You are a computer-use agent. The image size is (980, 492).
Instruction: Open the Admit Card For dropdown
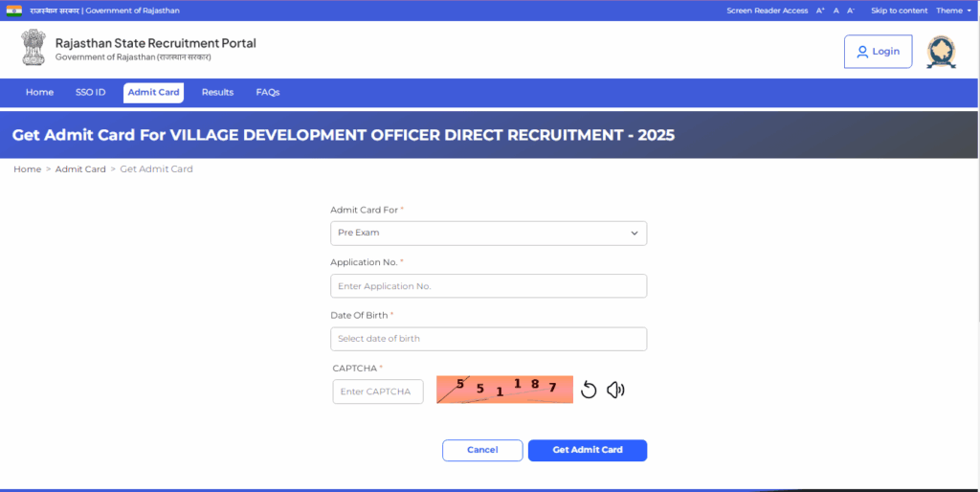(x=489, y=234)
